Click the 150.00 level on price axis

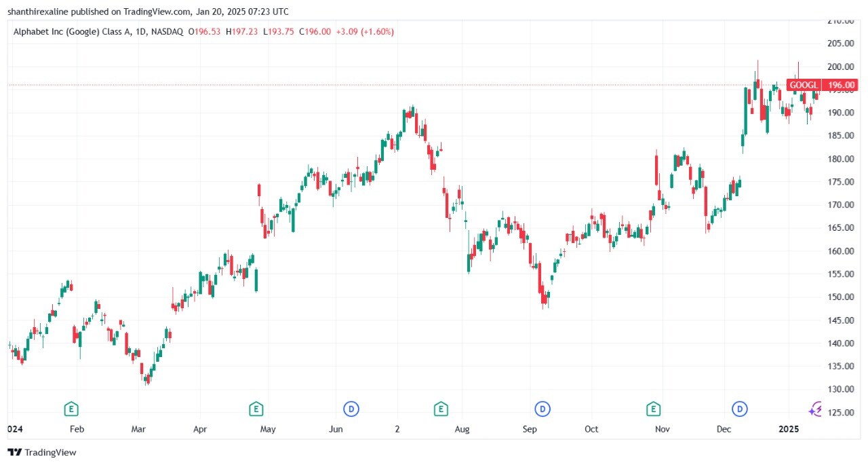click(840, 297)
